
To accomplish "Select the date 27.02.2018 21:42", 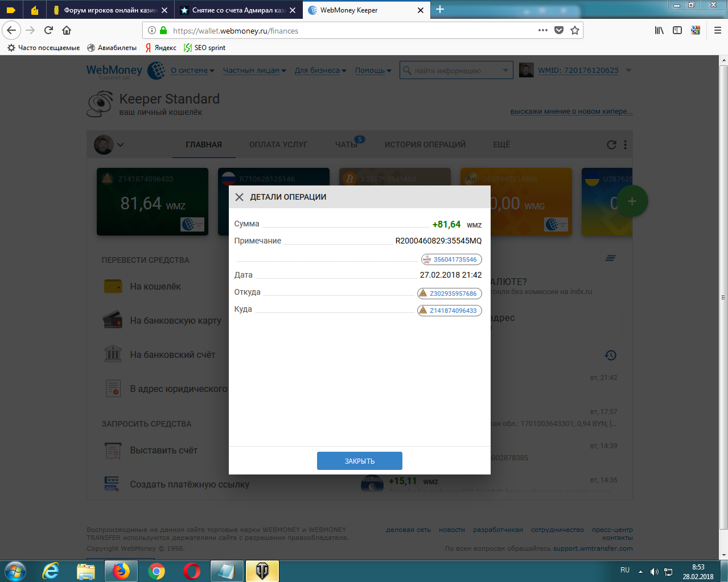I will coord(451,275).
